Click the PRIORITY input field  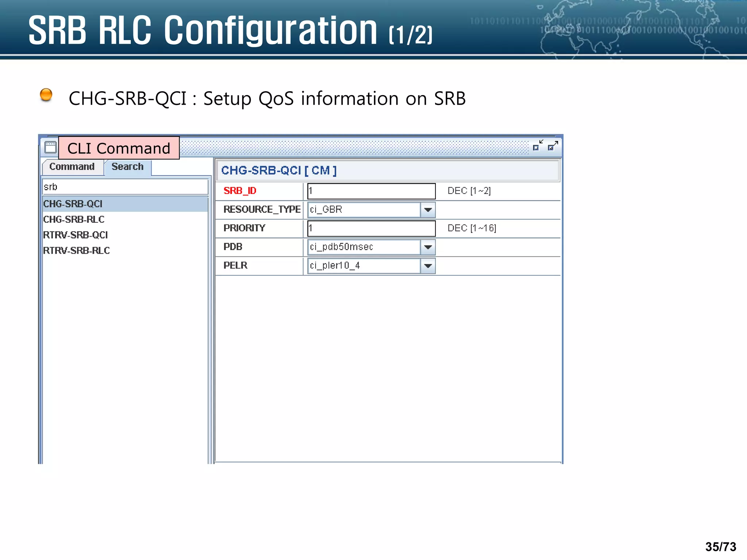click(x=371, y=229)
